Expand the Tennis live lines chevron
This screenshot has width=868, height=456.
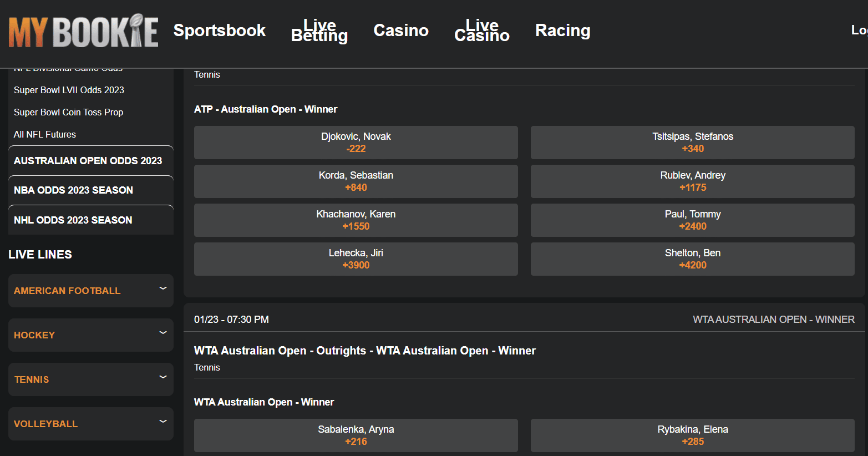click(x=163, y=377)
